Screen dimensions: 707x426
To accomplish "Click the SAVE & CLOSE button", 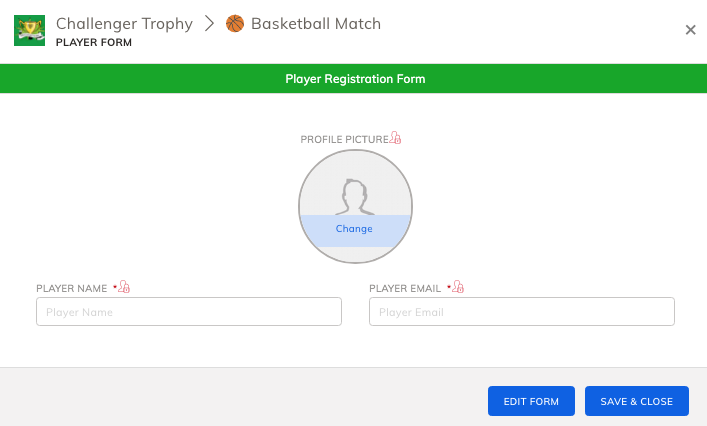I will click(637, 401).
